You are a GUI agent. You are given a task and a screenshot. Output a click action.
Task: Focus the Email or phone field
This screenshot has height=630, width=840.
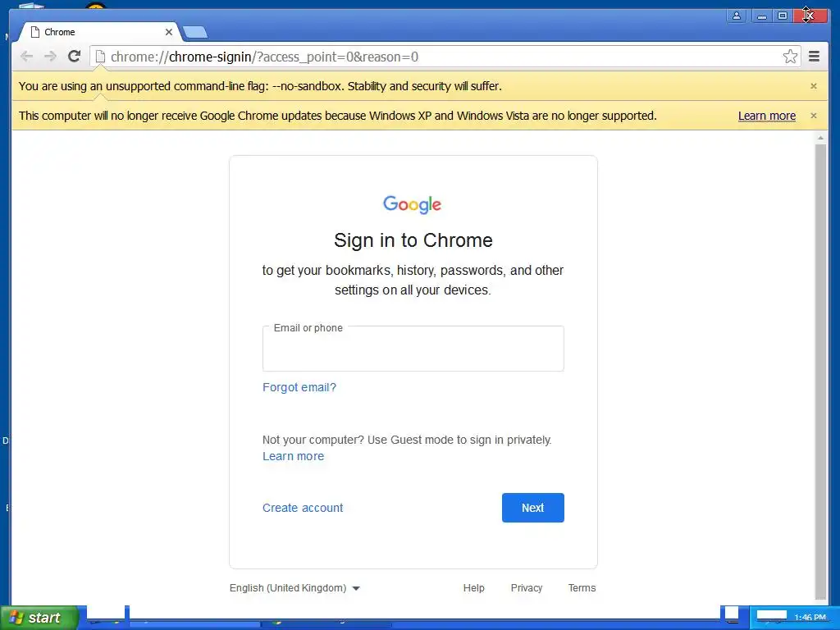[x=413, y=349]
